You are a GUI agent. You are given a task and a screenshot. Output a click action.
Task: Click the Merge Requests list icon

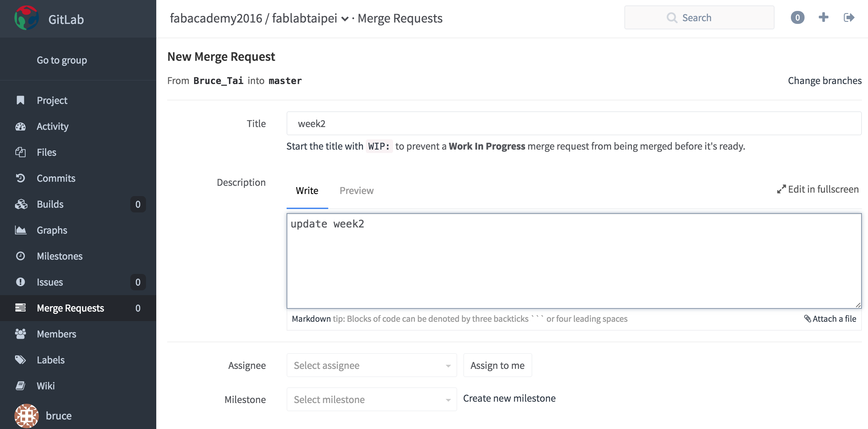click(x=20, y=308)
